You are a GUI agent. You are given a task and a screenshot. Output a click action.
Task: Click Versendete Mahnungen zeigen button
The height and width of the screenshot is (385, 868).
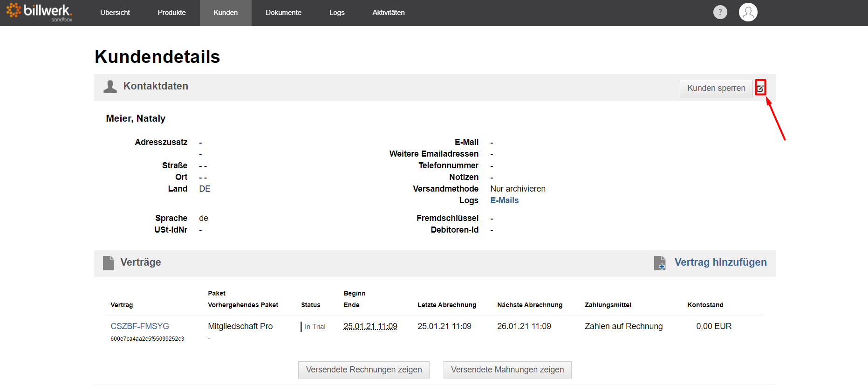pos(507,370)
